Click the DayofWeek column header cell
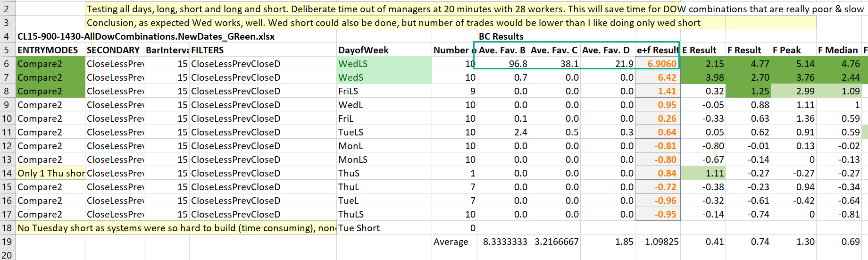Viewport: 868px width, 260px height. coord(363,50)
